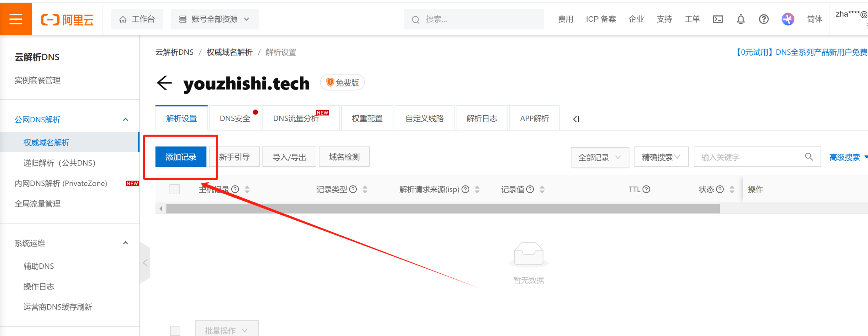Tick the select-all checkbox in the table header
The image size is (868, 336).
[x=175, y=189]
